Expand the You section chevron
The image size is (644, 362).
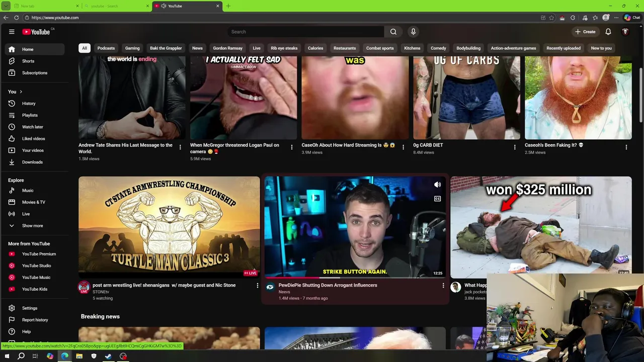coord(21,92)
